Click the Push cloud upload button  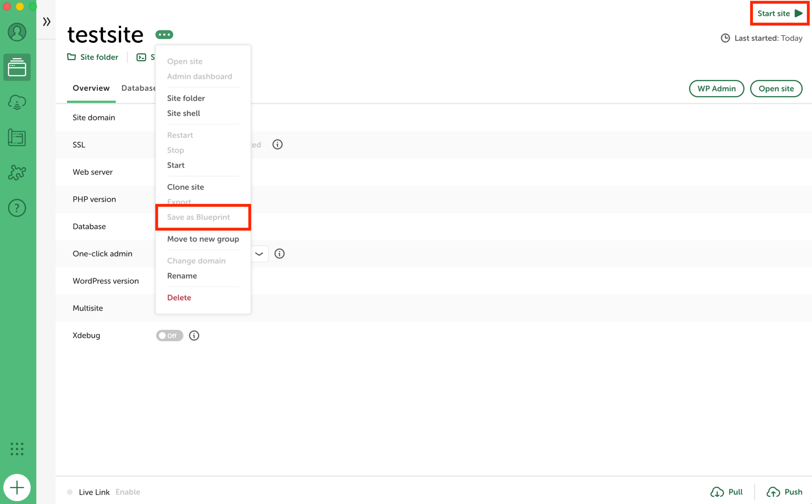coord(784,492)
